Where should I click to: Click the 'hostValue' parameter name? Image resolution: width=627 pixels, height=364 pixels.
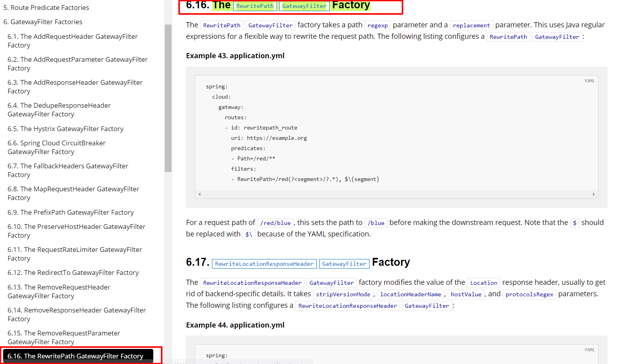point(466,294)
